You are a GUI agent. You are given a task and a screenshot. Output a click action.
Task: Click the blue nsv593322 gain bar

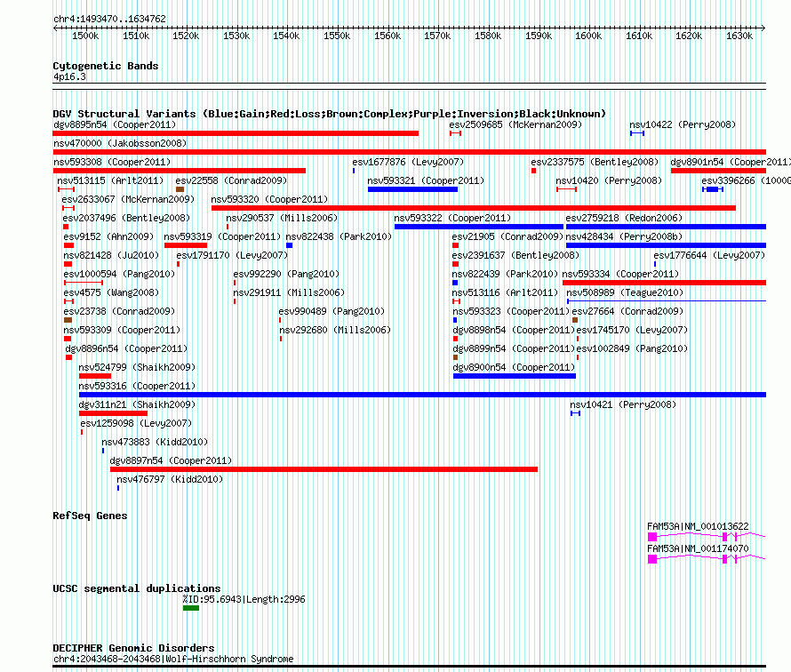pyautogui.click(x=479, y=227)
